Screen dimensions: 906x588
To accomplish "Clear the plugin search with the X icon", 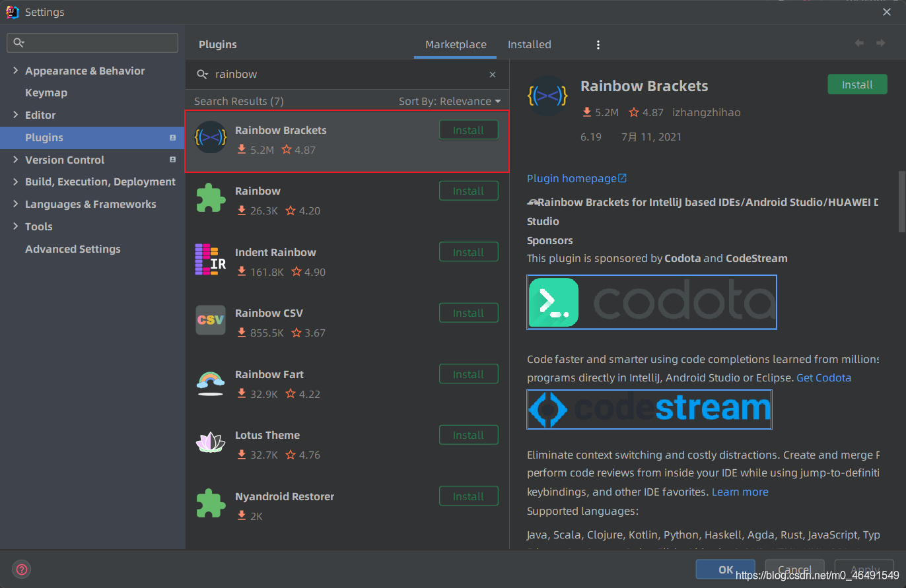I will (493, 75).
